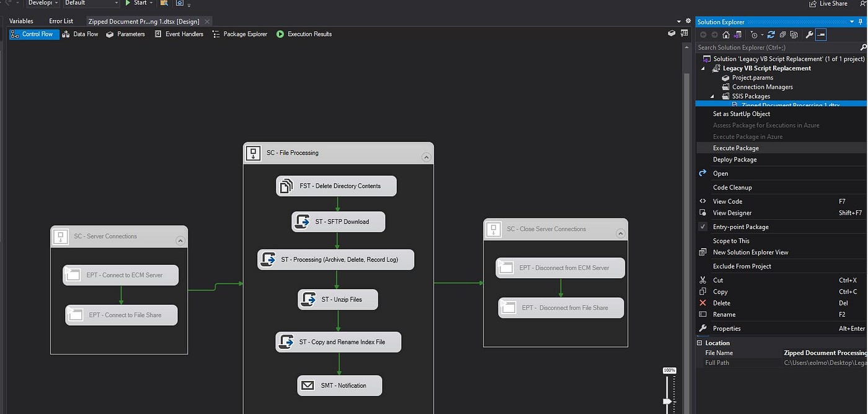
Task: Collapse the Location section in Properties
Action: coord(700,343)
